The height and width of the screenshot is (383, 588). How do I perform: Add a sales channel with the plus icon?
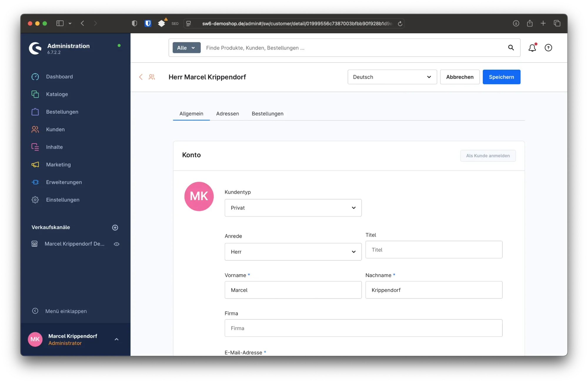(115, 228)
